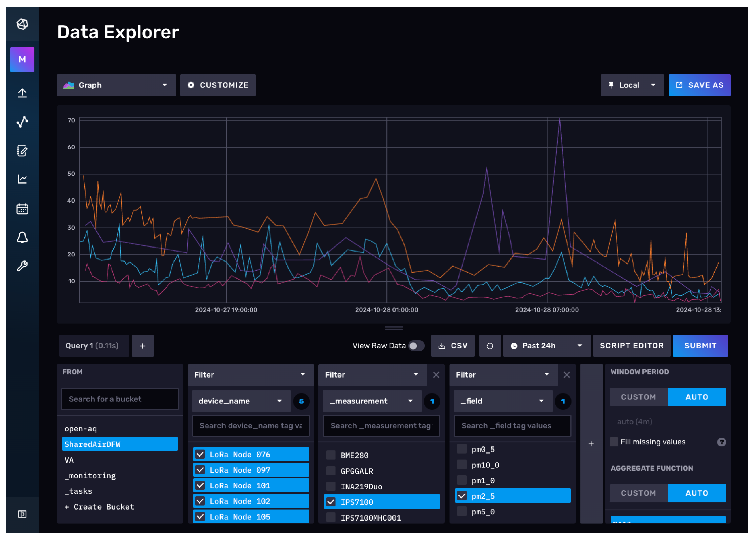
Task: Open Dashboards chart icon in sidebar
Action: click(x=22, y=179)
